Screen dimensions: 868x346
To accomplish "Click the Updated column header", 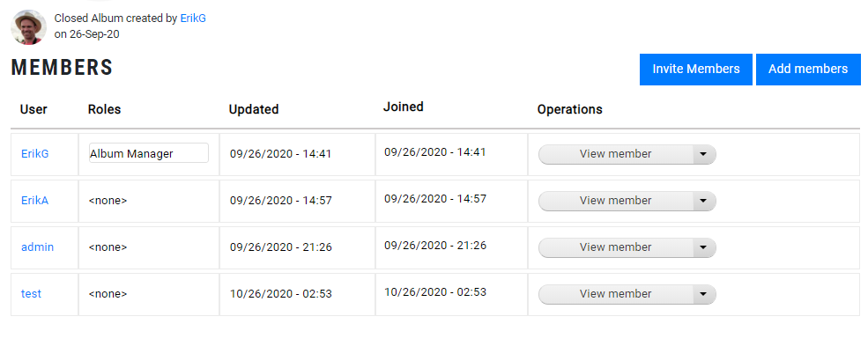I will 254,109.
